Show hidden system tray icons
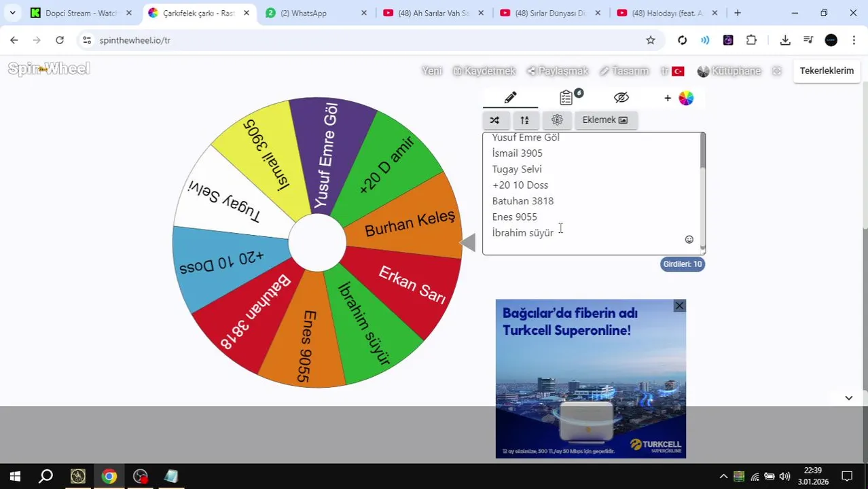This screenshot has width=868, height=489. click(723, 476)
